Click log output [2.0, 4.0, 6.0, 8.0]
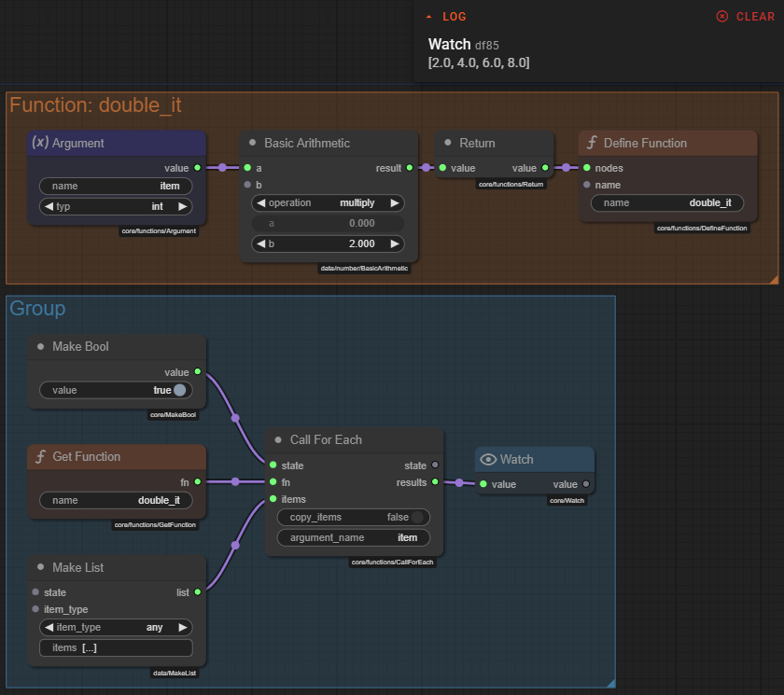This screenshot has width=784, height=695. tap(479, 63)
